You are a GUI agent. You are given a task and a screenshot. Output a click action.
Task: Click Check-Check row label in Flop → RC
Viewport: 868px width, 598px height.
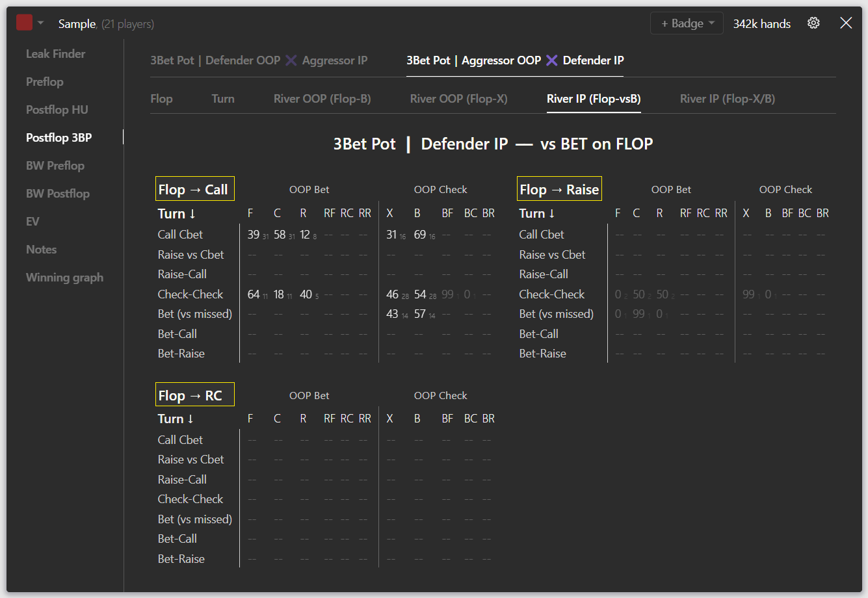[x=190, y=499]
